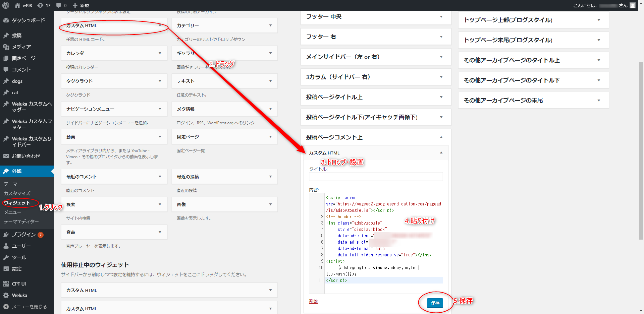Expand the カスタム HTML available widget

coord(160,25)
